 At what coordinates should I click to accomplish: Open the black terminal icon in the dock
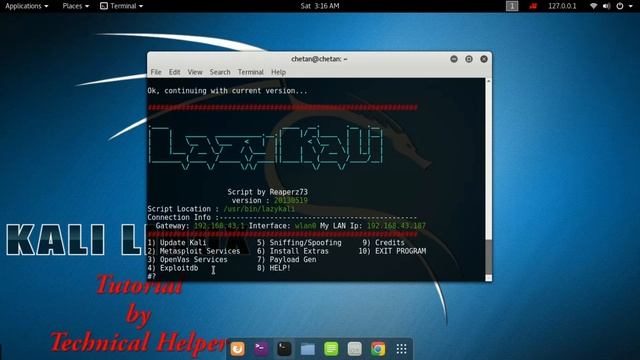click(x=284, y=349)
